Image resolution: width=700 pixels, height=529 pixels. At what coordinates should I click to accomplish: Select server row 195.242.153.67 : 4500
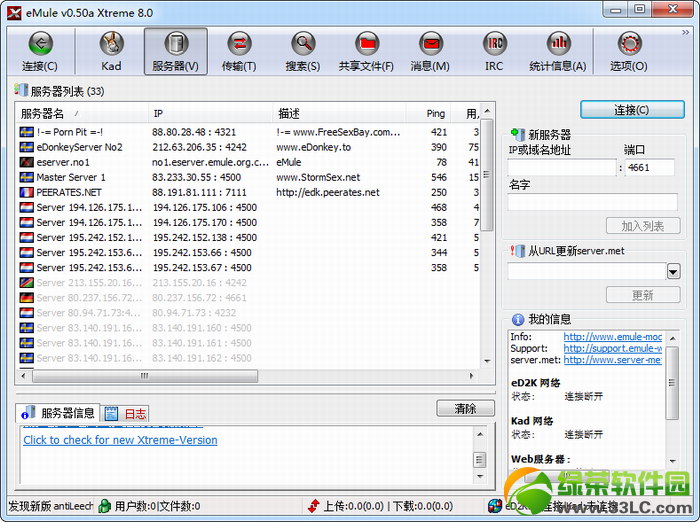tap(249, 267)
